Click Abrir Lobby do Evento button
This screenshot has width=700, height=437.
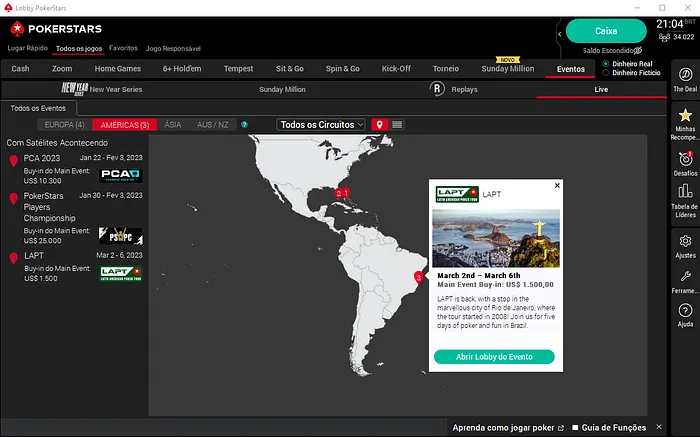point(494,357)
